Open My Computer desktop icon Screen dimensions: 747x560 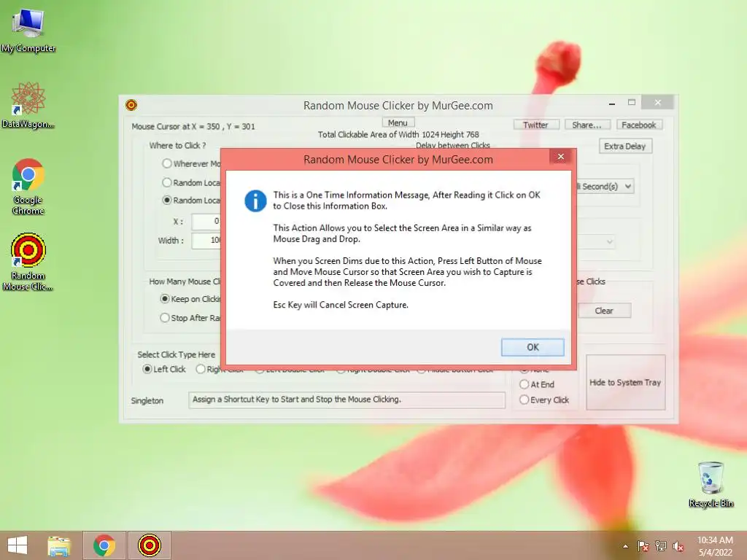[28, 31]
